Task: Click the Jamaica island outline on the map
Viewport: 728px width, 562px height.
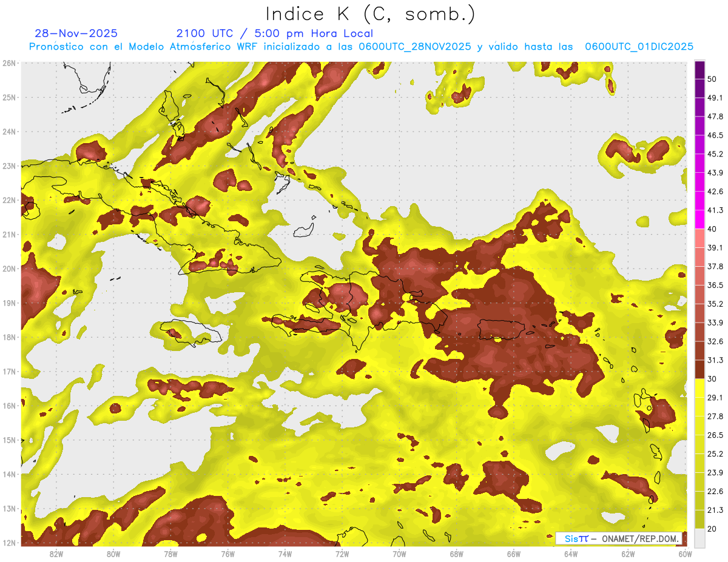Action: pyautogui.click(x=190, y=333)
